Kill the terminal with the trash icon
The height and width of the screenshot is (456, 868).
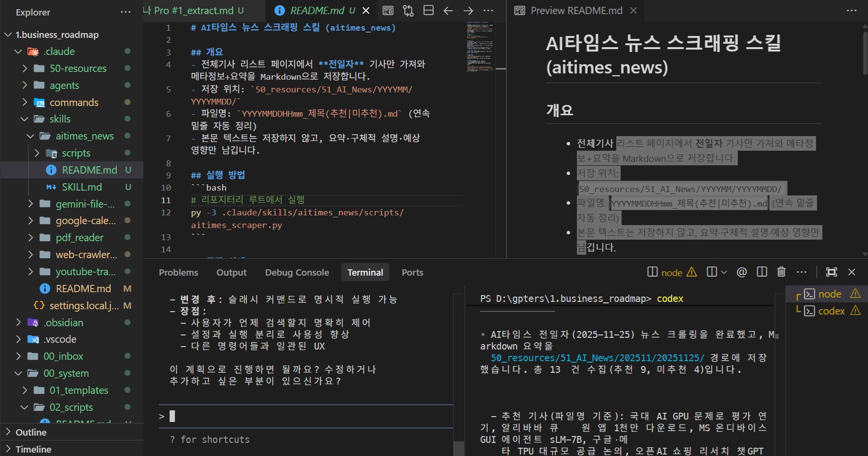782,272
